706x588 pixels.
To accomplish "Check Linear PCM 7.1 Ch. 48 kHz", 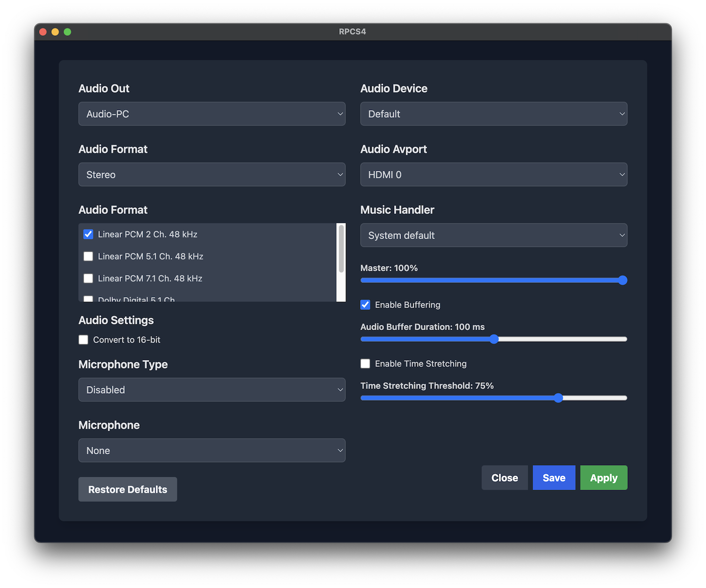I will point(88,278).
